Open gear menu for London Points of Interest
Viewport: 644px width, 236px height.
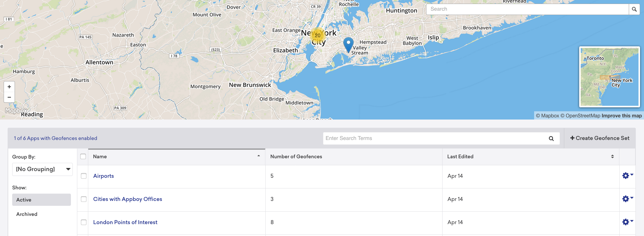pyautogui.click(x=628, y=222)
